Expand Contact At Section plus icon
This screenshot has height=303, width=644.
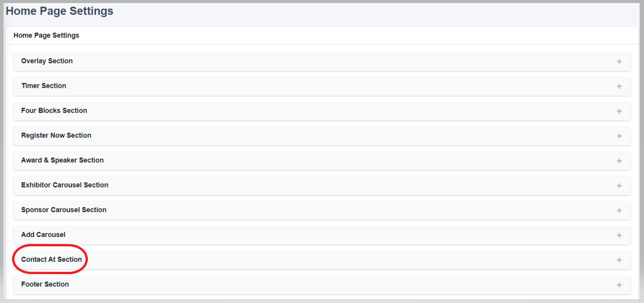pos(619,260)
